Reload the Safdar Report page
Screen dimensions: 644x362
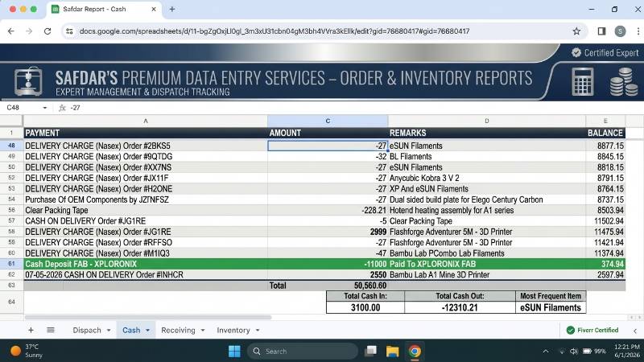click(47, 31)
